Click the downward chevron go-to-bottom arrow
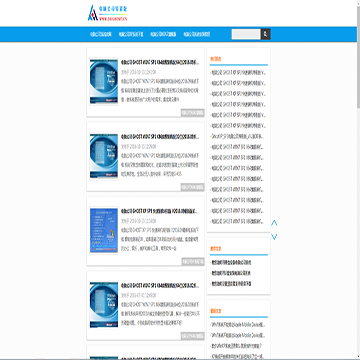360x360 pixels. click(x=274, y=236)
